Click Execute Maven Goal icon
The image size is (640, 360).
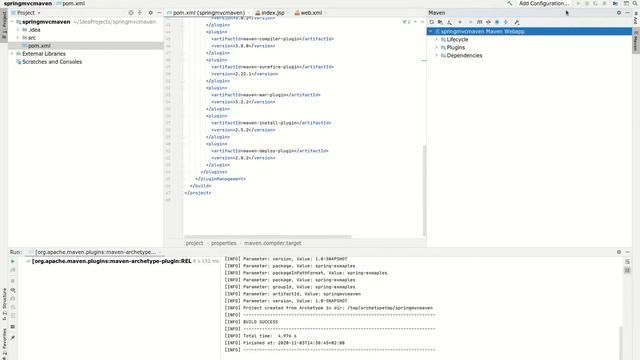click(x=480, y=22)
